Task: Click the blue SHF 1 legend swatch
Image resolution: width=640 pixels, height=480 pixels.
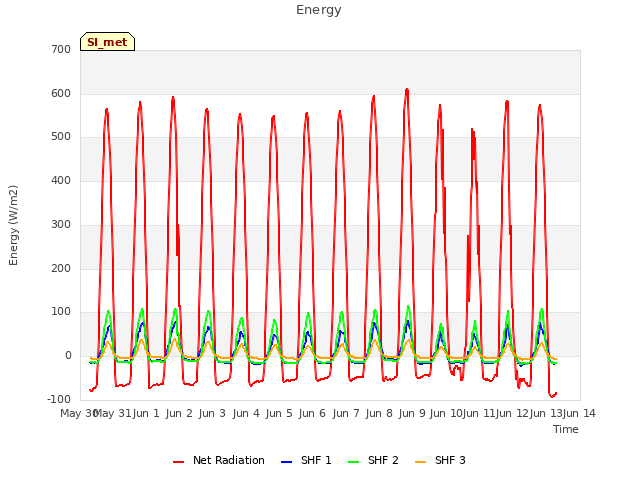Action: tap(287, 462)
